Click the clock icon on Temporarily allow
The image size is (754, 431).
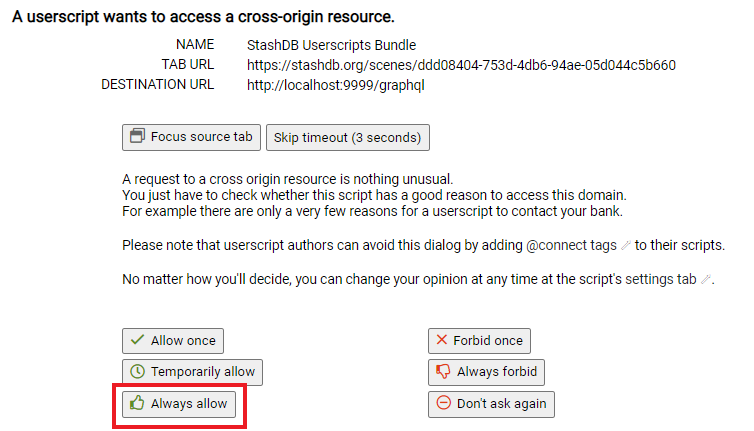click(x=138, y=371)
